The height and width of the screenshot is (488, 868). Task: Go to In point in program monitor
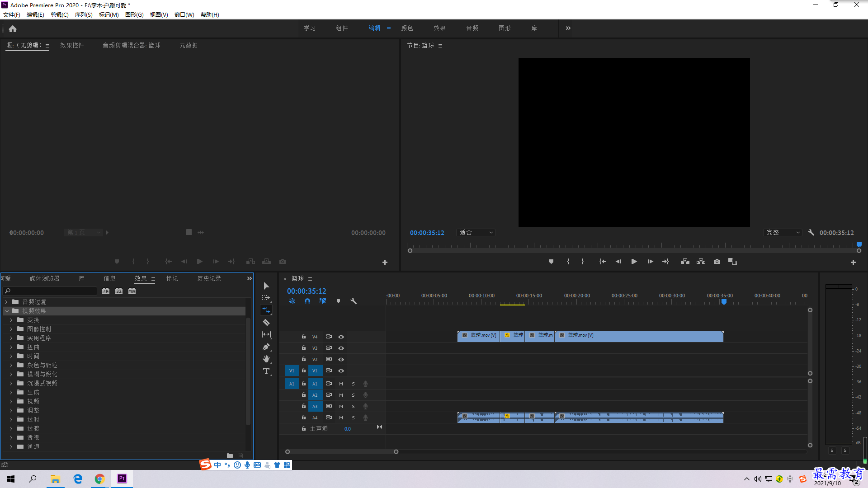603,262
